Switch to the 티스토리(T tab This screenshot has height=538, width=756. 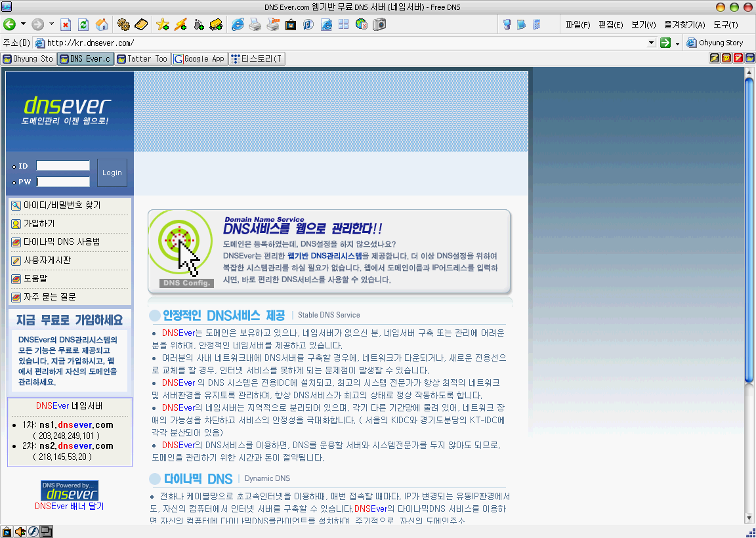coord(257,59)
